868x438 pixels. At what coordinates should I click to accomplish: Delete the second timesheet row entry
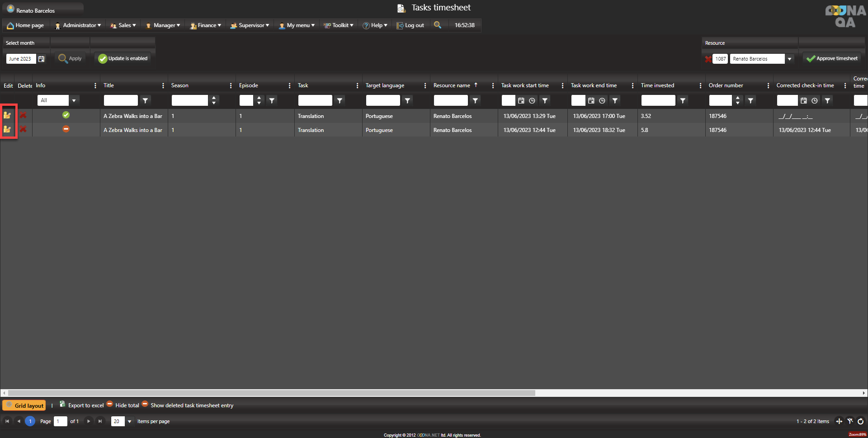pos(23,129)
